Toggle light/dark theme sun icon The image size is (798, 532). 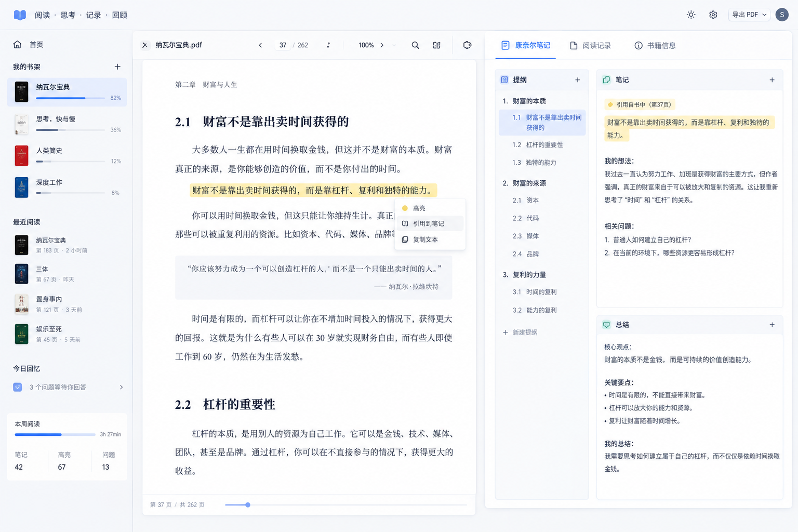tap(691, 15)
